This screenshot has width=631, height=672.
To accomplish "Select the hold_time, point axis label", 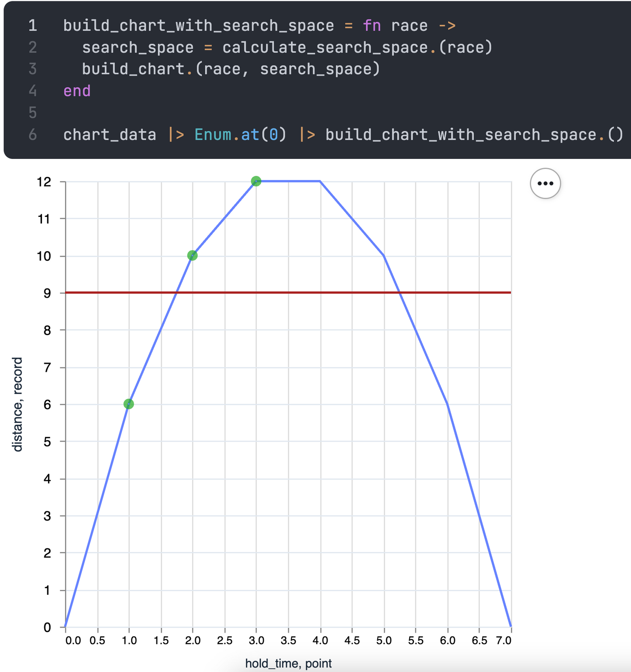I will (x=289, y=663).
